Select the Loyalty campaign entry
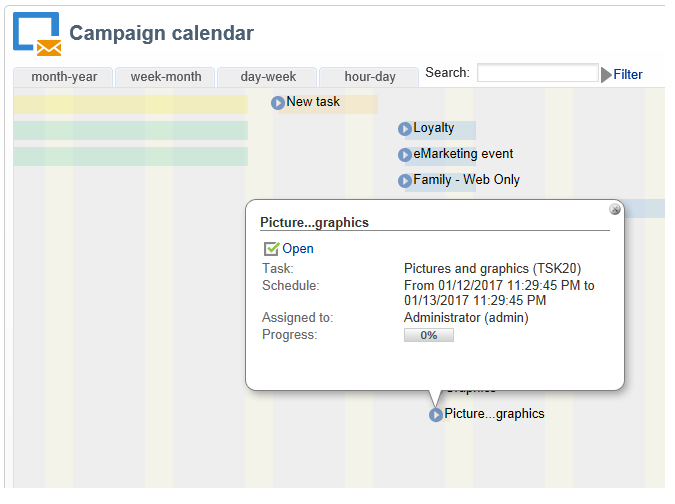675x504 pixels. (x=433, y=128)
